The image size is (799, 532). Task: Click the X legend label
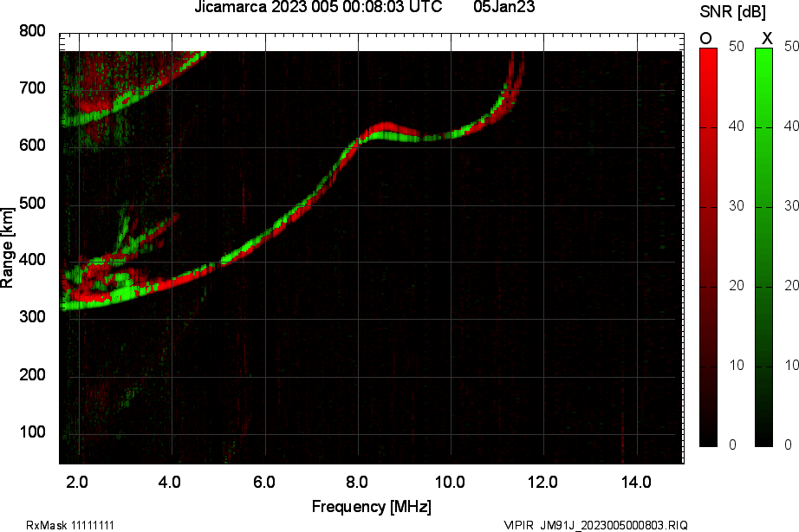pyautogui.click(x=766, y=38)
